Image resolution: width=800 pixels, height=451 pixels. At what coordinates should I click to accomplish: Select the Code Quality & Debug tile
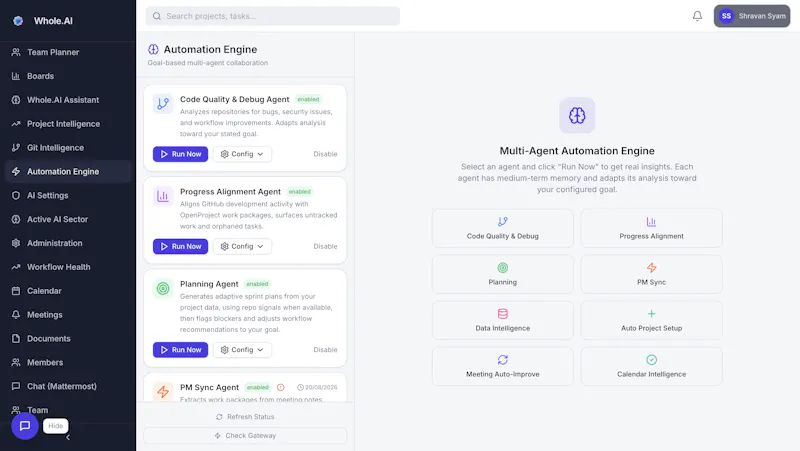[x=503, y=228]
